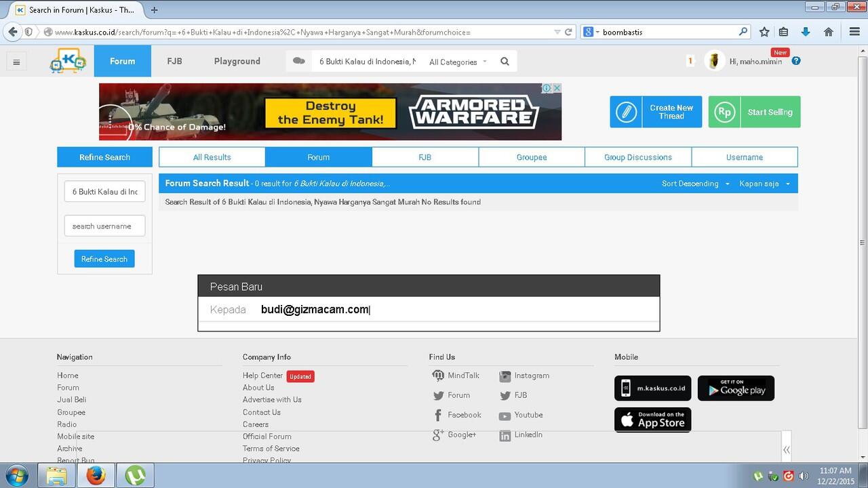Click the Kepada recipient field
Image resolution: width=868 pixels, height=488 pixels.
point(429,310)
